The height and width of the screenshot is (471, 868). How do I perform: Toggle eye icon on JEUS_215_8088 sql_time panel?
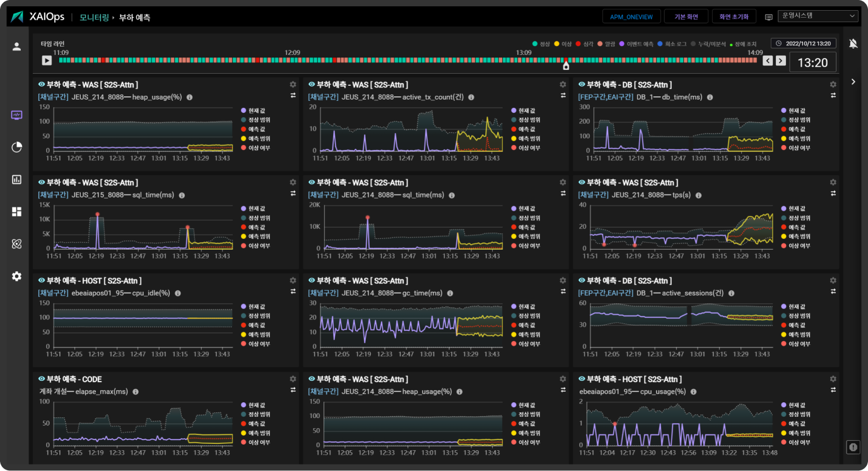[x=42, y=182]
